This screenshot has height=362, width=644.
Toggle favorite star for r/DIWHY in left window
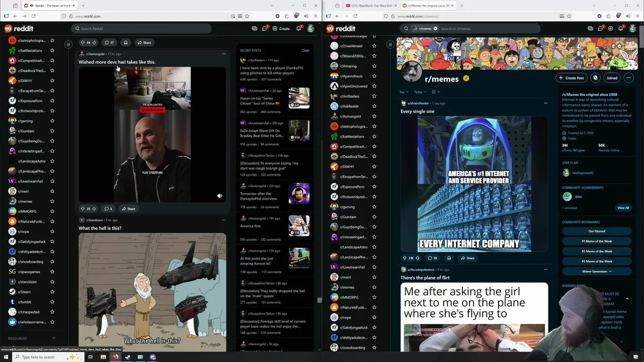click(52, 81)
